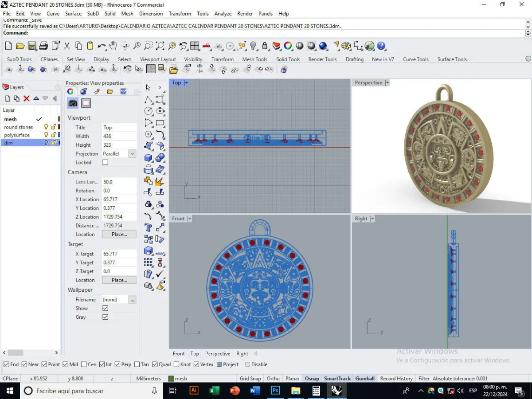Select the Pan hand tool
Image resolution: width=532 pixels, height=399 pixels.
[113, 46]
